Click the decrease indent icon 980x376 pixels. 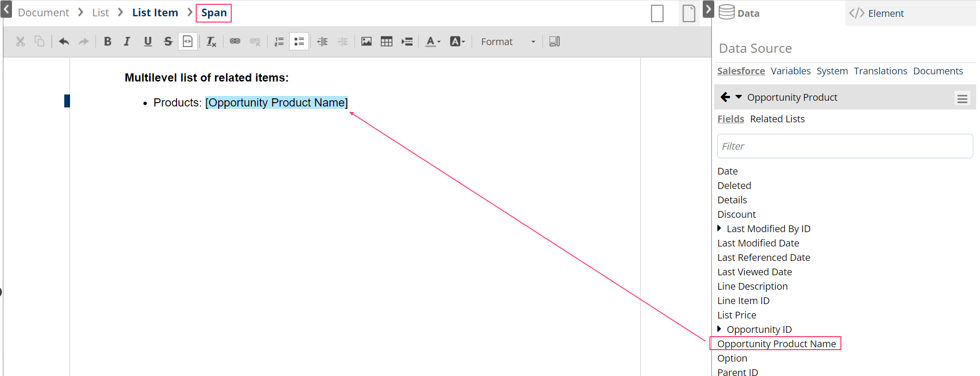coord(322,42)
